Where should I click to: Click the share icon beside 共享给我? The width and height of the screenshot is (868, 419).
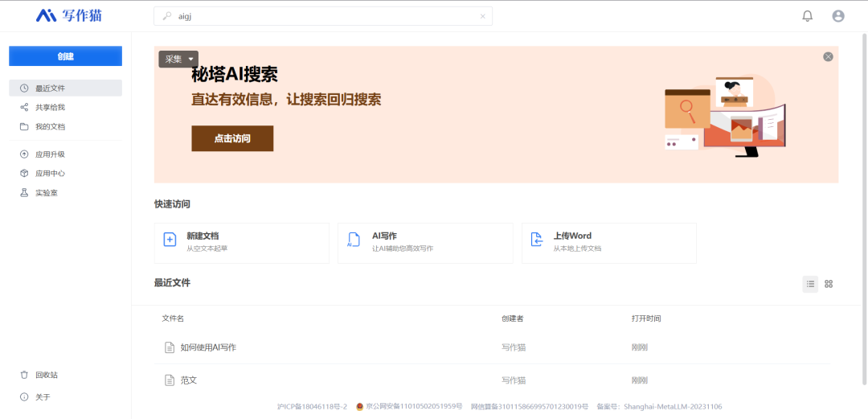point(24,108)
